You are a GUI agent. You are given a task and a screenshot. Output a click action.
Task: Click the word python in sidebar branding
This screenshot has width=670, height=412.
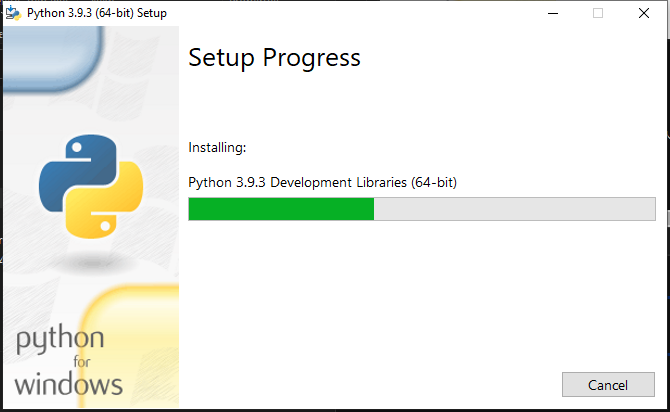click(60, 339)
